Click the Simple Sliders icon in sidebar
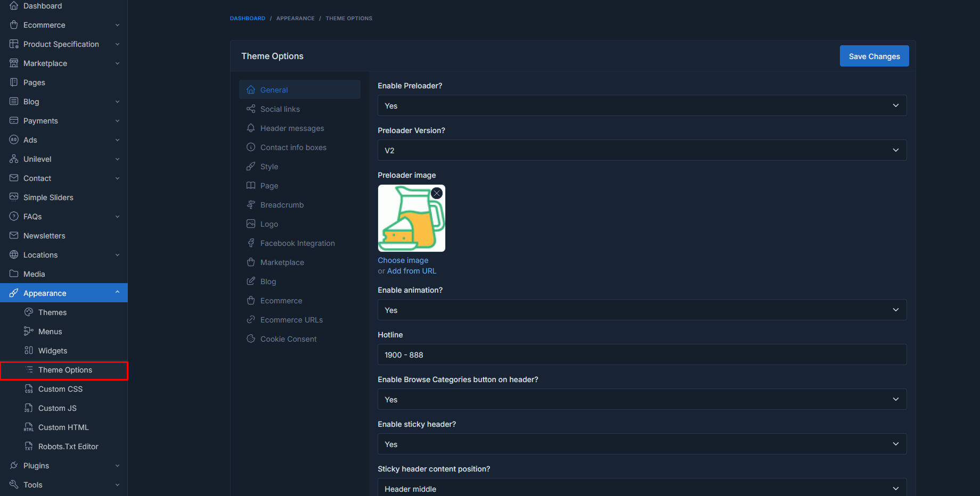 point(14,197)
